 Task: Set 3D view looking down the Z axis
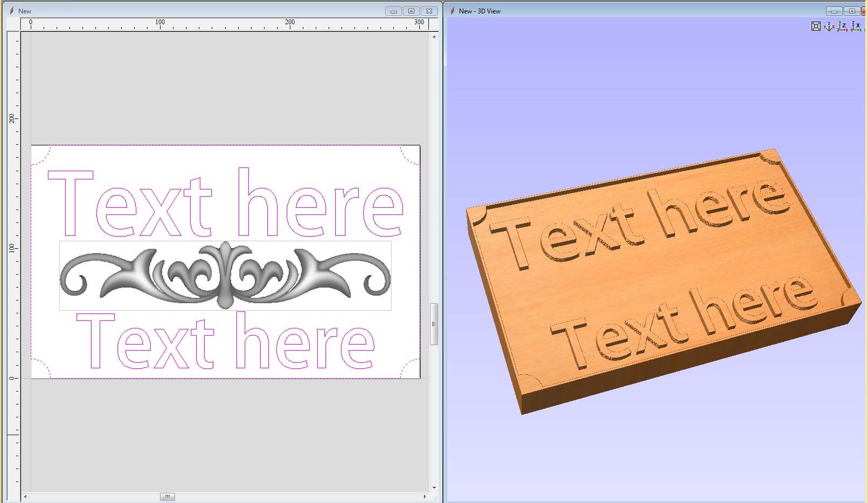[843, 26]
